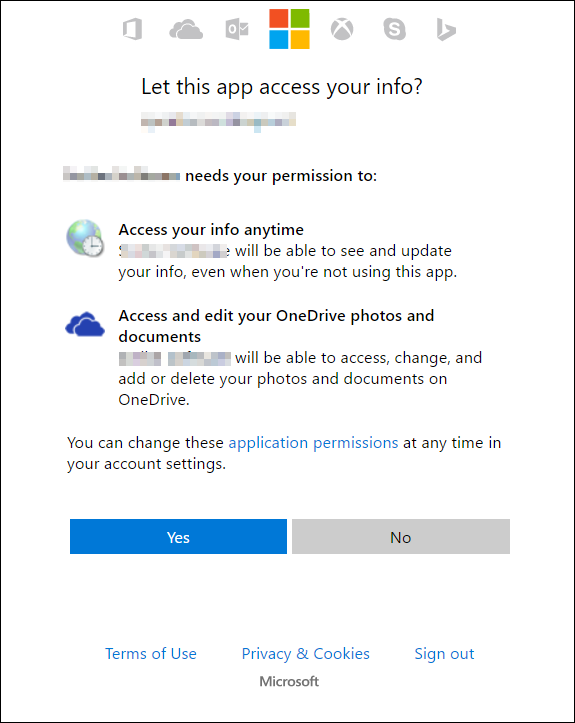Click the Sign out link
The height and width of the screenshot is (723, 575).
tap(444, 653)
